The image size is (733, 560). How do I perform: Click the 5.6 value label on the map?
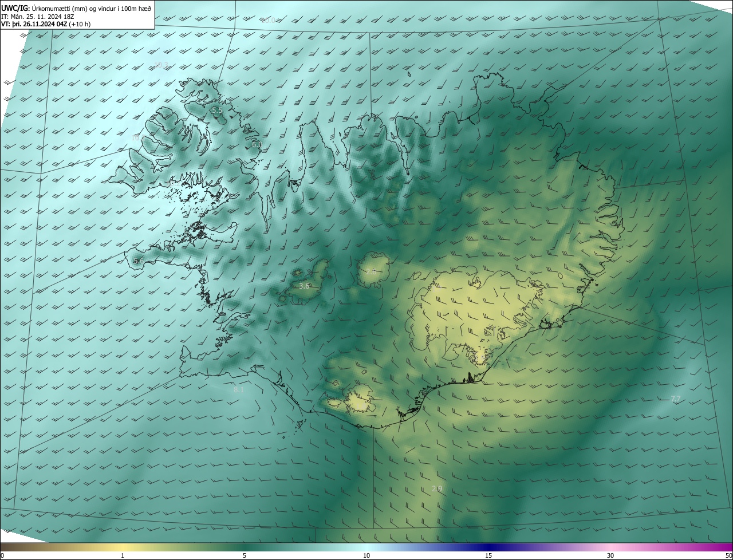[138, 261]
